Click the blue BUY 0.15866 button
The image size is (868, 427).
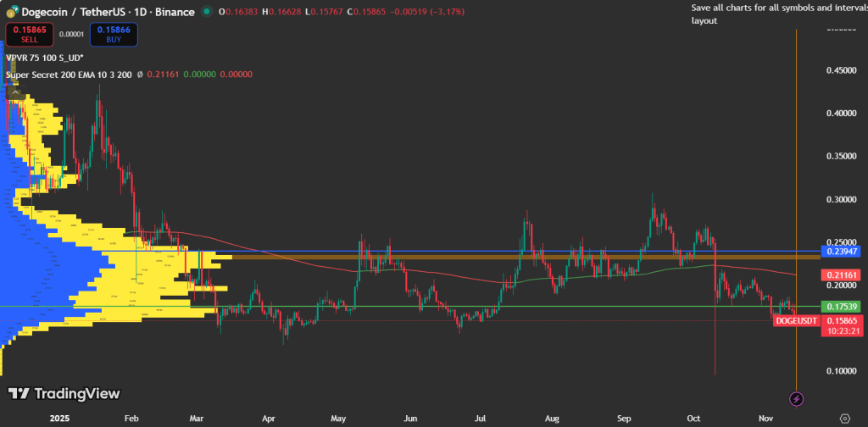pos(114,35)
